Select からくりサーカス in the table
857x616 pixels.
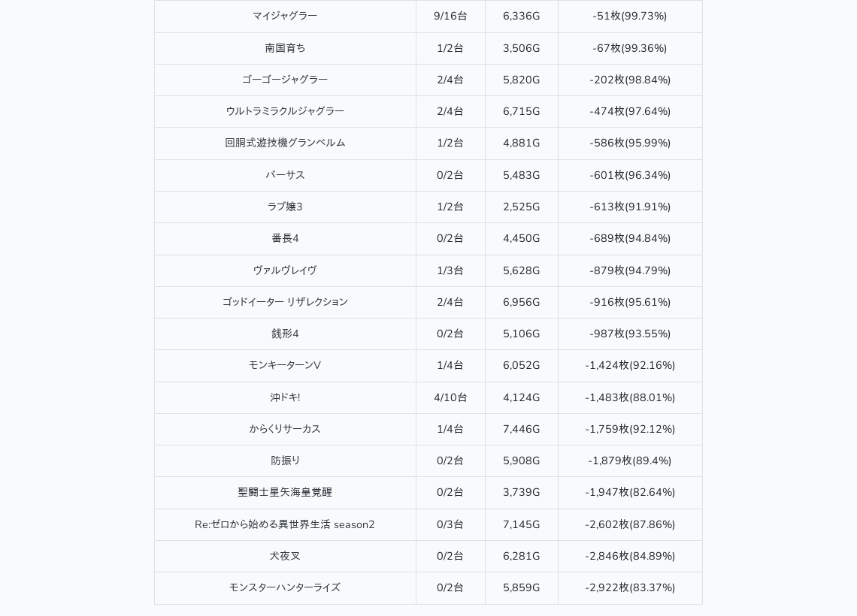click(285, 429)
